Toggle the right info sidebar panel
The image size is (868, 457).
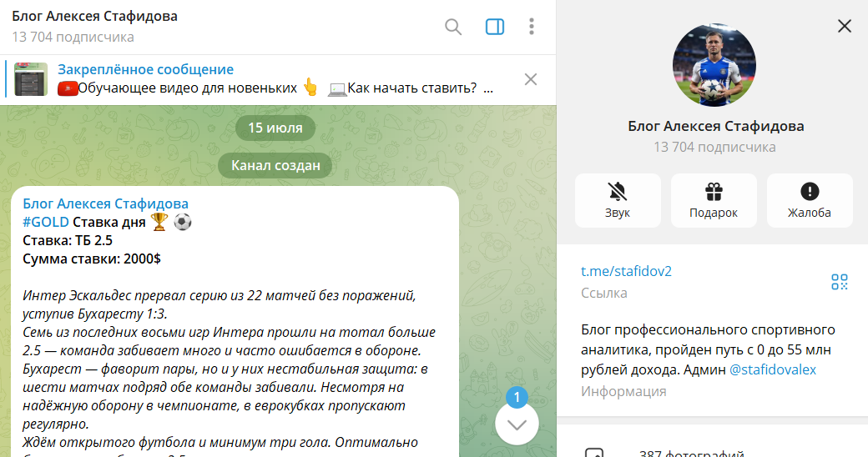click(495, 27)
